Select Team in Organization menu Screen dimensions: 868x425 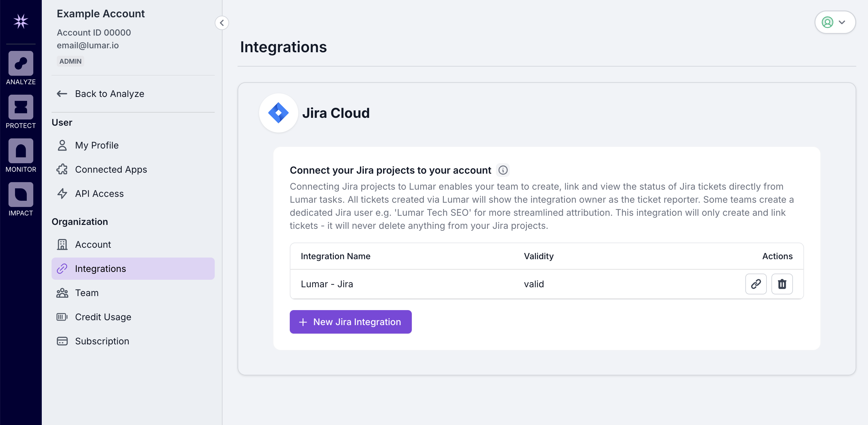point(86,293)
